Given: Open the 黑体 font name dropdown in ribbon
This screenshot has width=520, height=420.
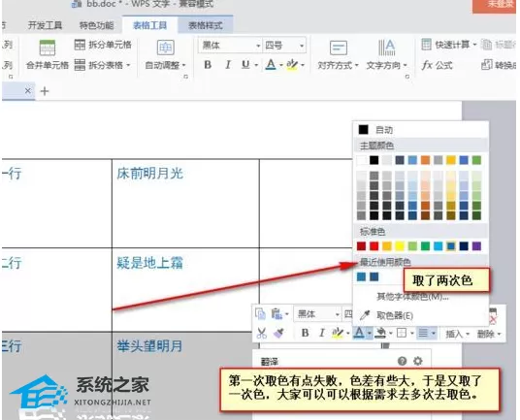Looking at the screenshot, I should pos(230,45).
